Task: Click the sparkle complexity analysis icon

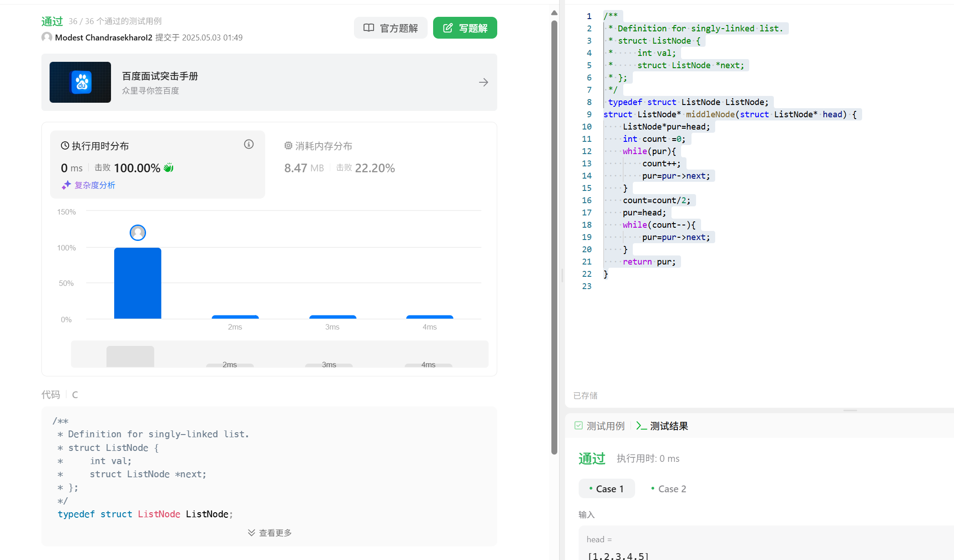Action: coord(66,185)
